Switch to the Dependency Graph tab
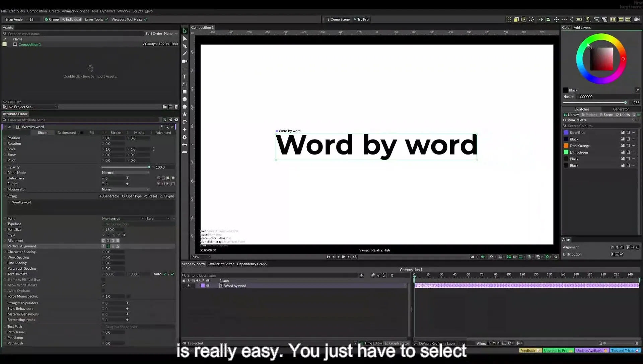643x364 pixels. coord(252,264)
